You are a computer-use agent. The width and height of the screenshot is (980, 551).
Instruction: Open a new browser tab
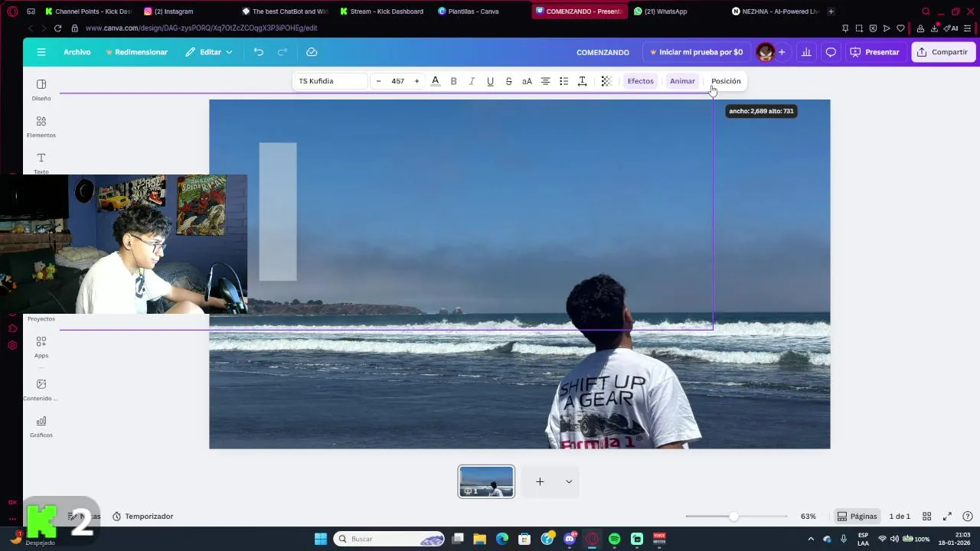[831, 11]
